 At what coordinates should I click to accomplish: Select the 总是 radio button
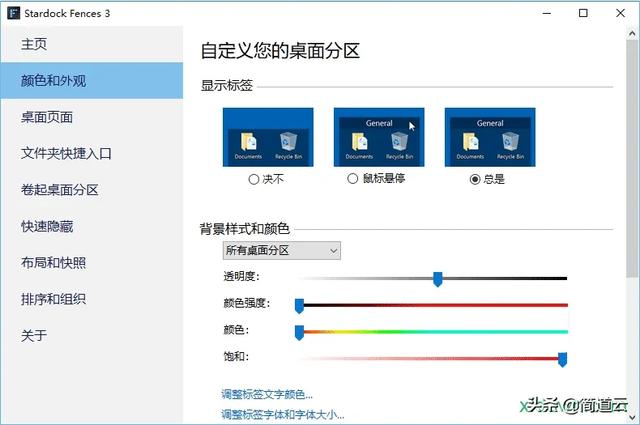click(475, 179)
